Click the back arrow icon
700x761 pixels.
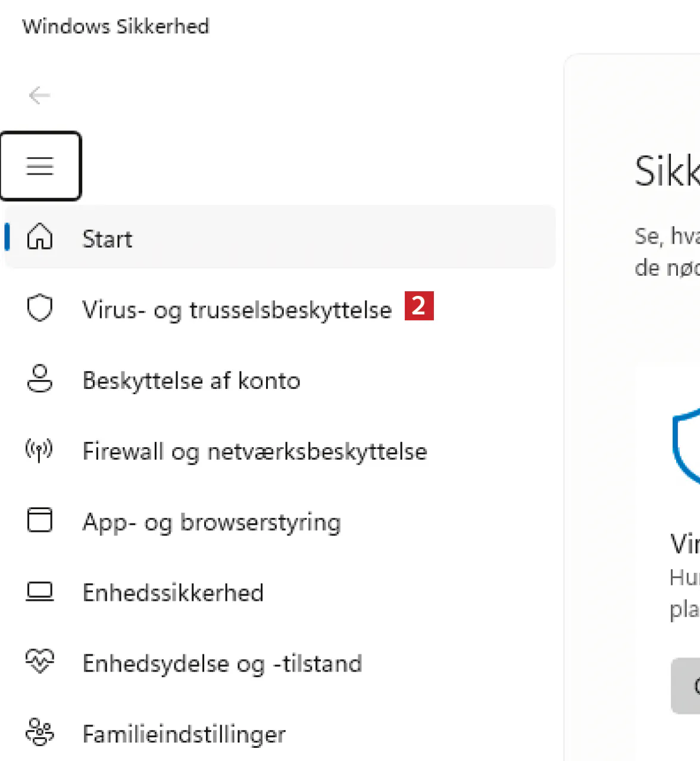coord(39,95)
